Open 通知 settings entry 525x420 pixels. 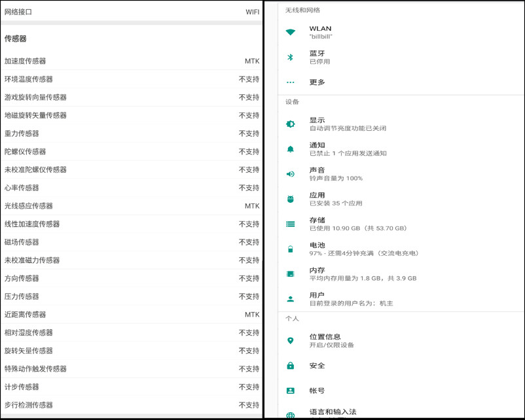[401, 149]
